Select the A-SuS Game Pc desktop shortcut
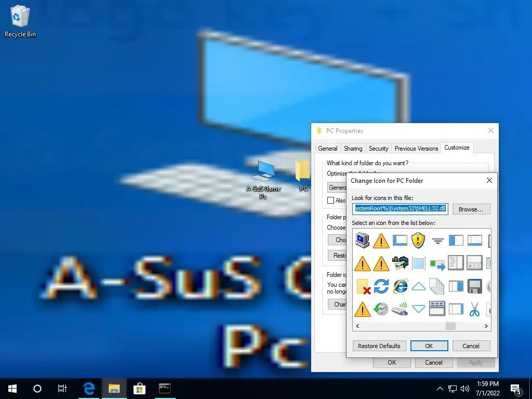The width and height of the screenshot is (532, 399). 263,180
